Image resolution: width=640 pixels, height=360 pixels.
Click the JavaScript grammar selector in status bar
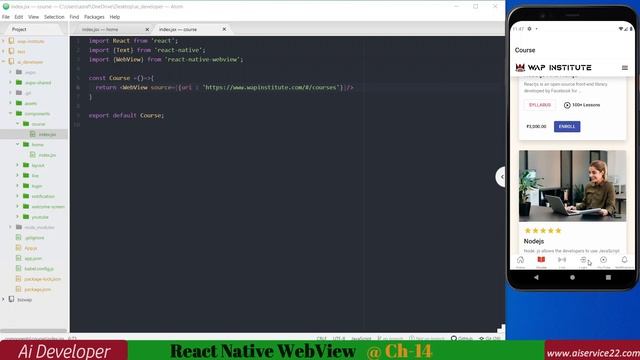click(x=361, y=338)
